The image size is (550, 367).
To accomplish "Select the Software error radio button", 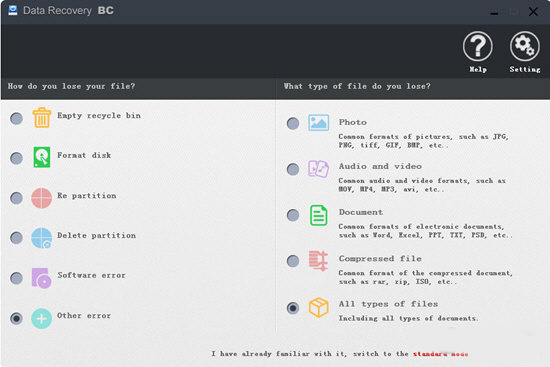I will [x=16, y=278].
